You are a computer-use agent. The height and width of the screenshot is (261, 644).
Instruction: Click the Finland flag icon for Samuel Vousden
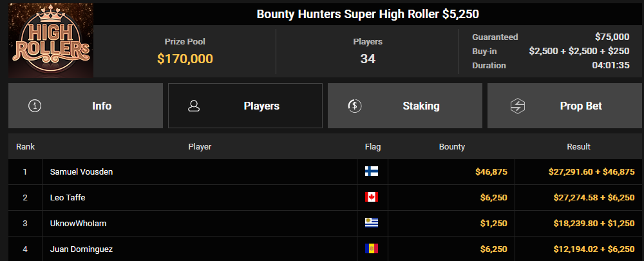(372, 171)
